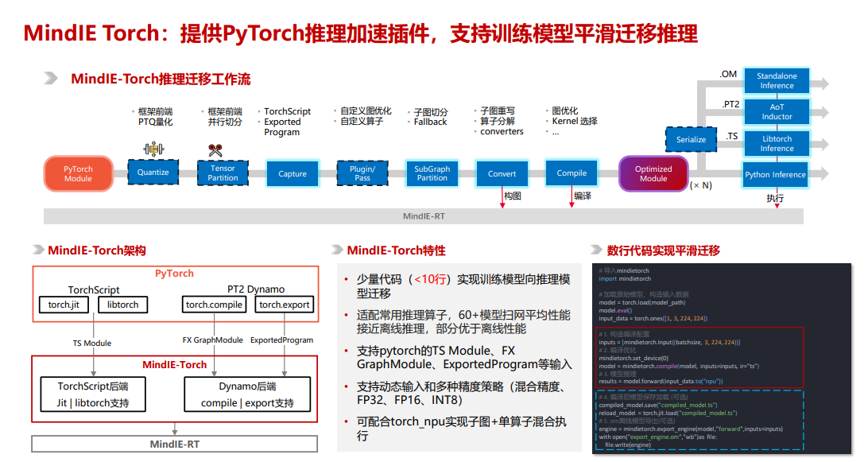Click the FX GraphModule arrow label
868x462 pixels.
point(212,340)
